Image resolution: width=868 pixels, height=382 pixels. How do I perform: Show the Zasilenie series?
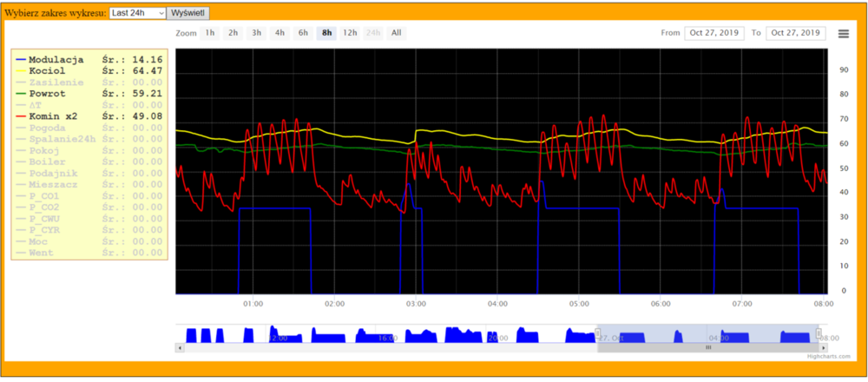tap(56, 82)
